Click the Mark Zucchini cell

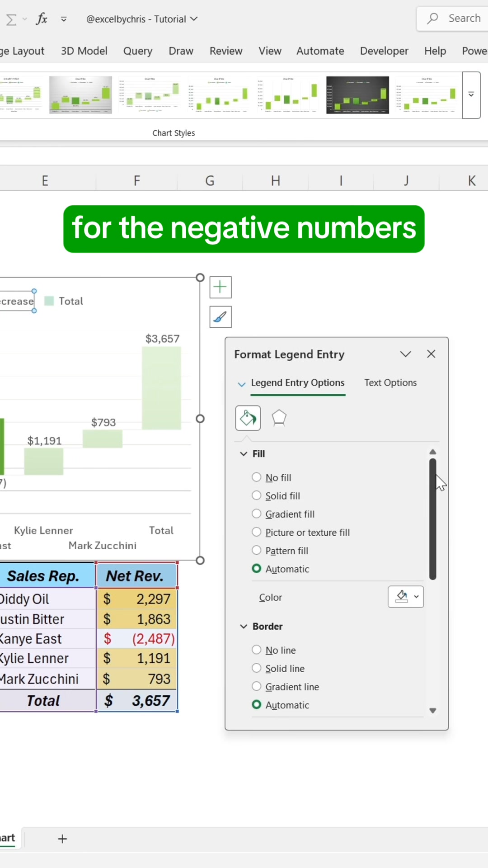(x=47, y=679)
